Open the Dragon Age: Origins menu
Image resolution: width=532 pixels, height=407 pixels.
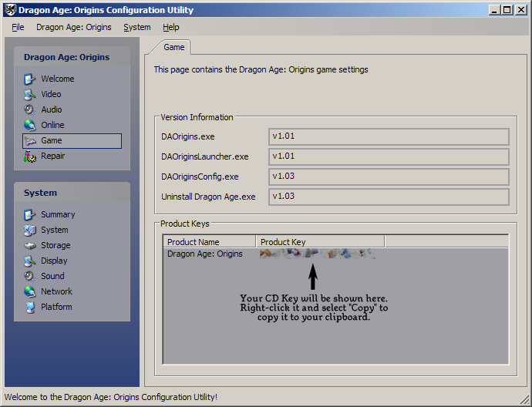pos(73,27)
